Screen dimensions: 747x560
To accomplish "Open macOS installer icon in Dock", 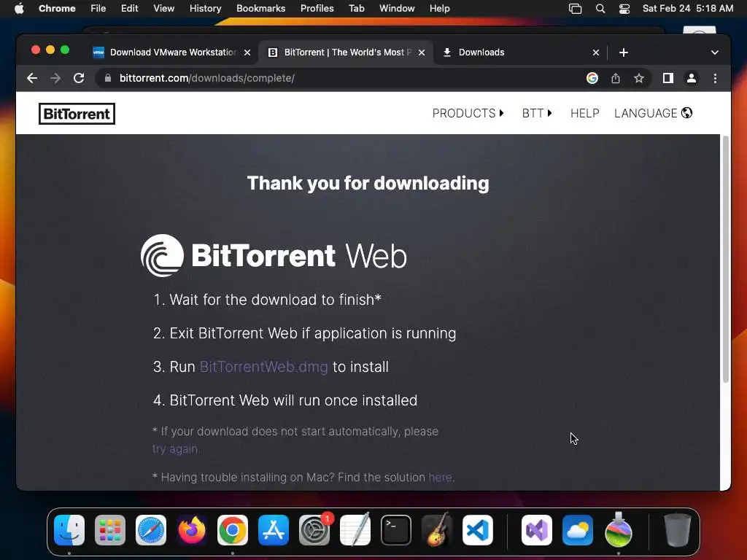I will click(x=619, y=530).
